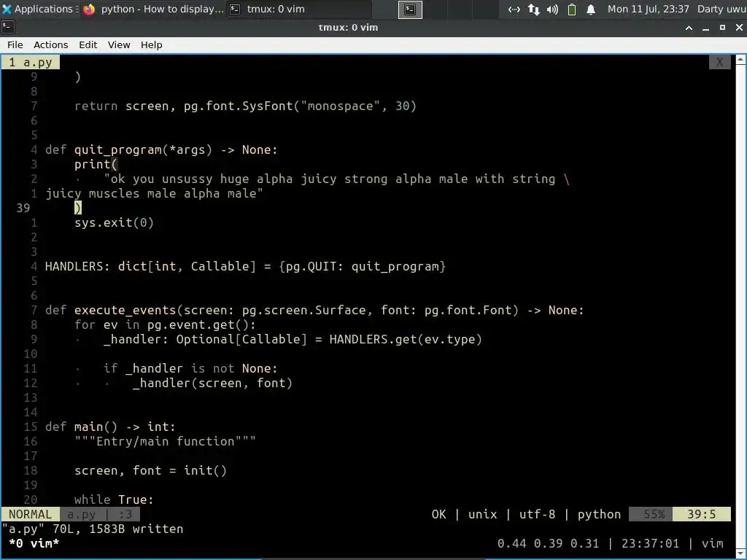Click the 'for ev in pg.event.get():' line

click(x=165, y=324)
